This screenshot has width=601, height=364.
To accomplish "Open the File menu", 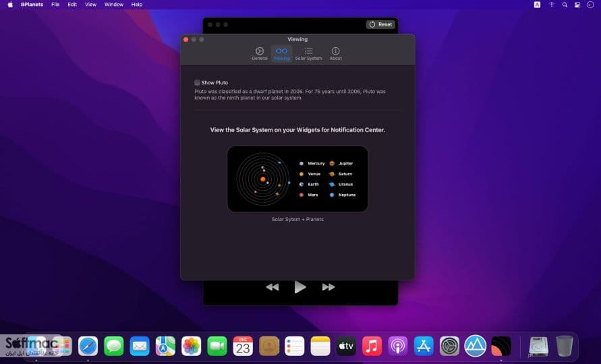I will point(55,5).
